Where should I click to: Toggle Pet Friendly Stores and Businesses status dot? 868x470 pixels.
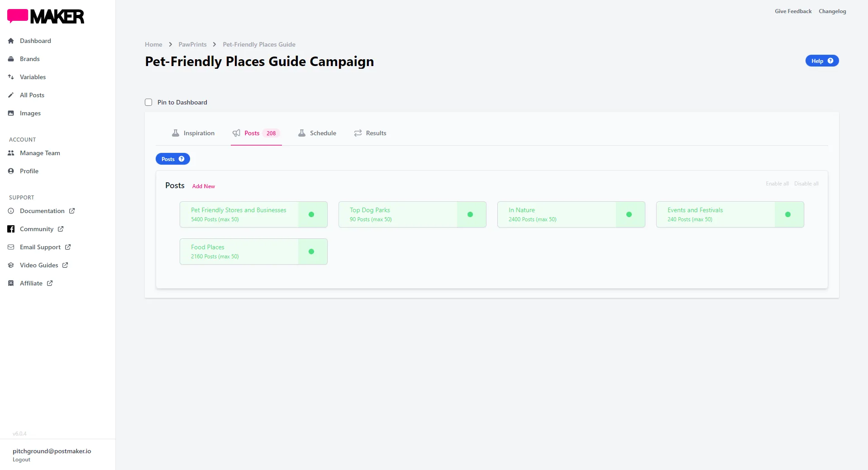[x=311, y=214]
